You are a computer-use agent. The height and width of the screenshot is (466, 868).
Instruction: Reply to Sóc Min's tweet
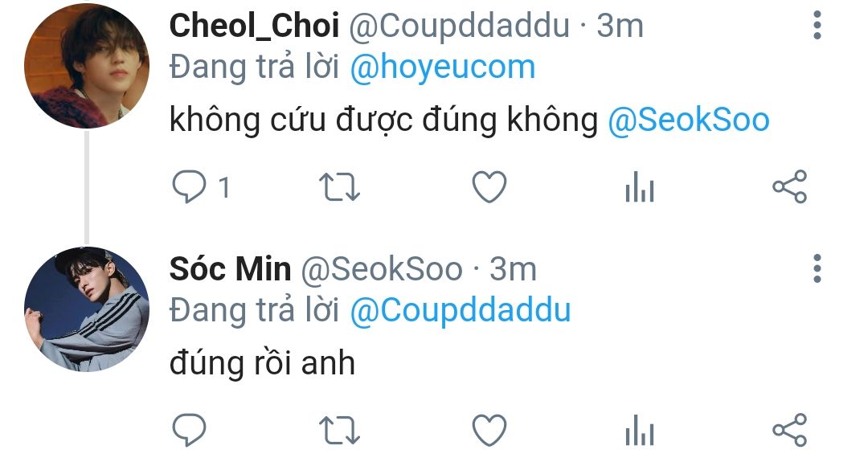190,430
